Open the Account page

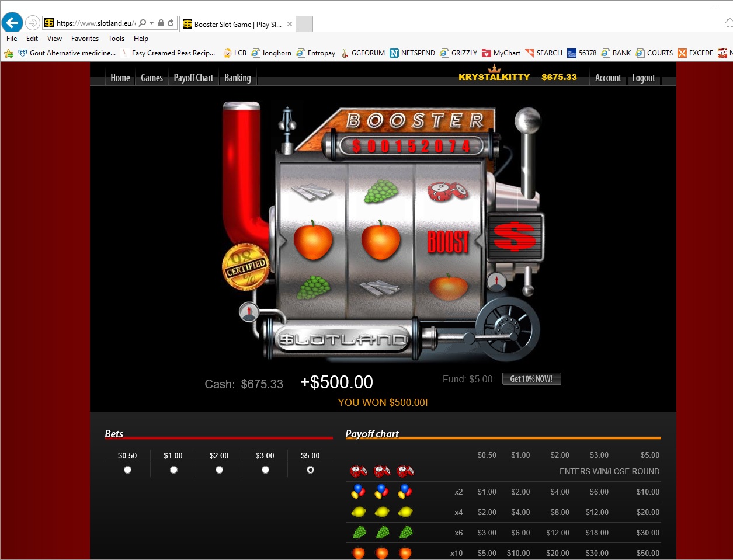608,78
